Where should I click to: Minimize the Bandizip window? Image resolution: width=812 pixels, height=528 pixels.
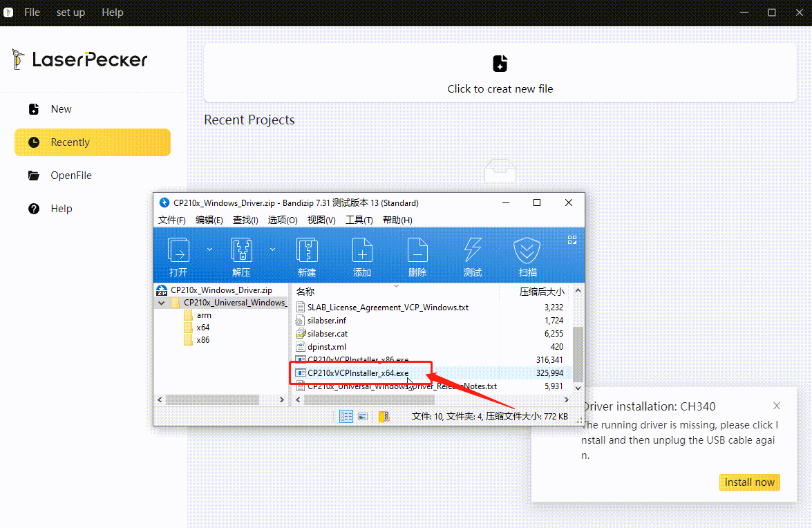tap(506, 202)
